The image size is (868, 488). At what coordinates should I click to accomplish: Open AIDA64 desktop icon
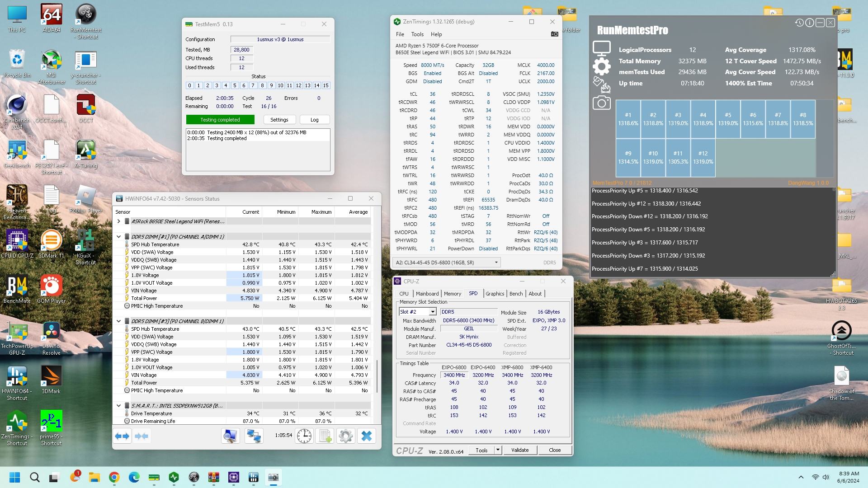(52, 18)
